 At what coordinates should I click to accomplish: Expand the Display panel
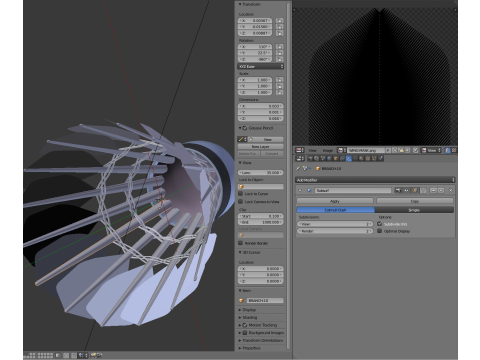[240, 310]
